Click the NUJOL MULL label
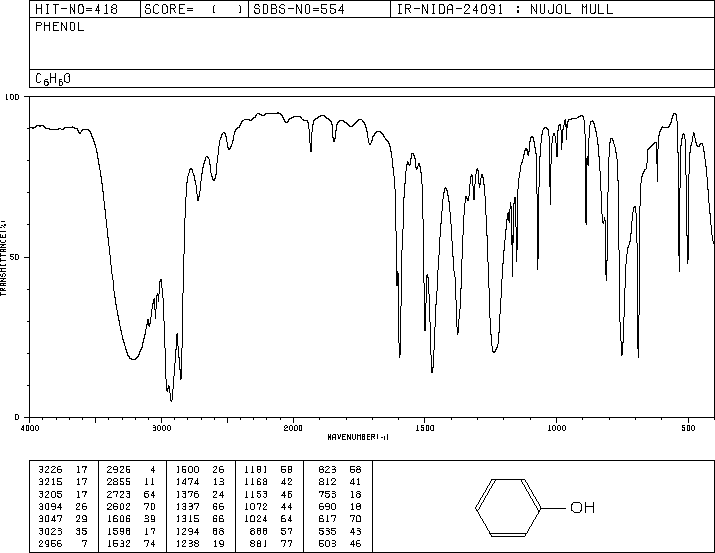 pyautogui.click(x=571, y=9)
